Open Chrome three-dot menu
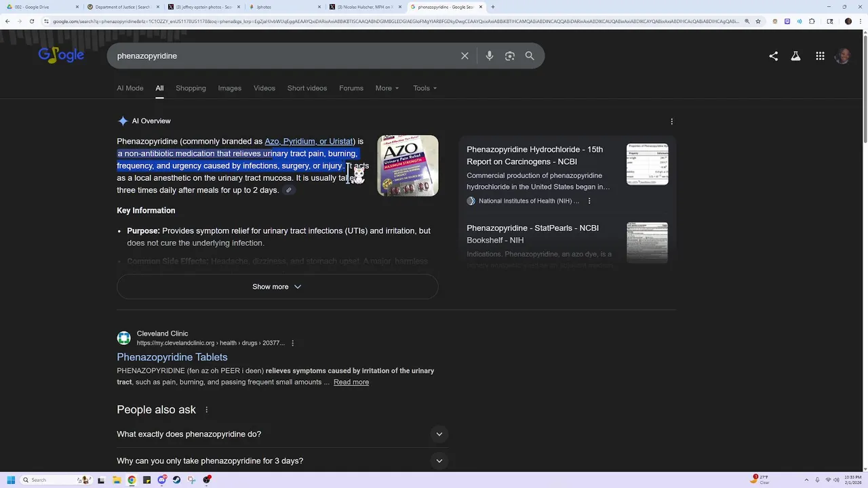This screenshot has height=488, width=868. [860, 21]
